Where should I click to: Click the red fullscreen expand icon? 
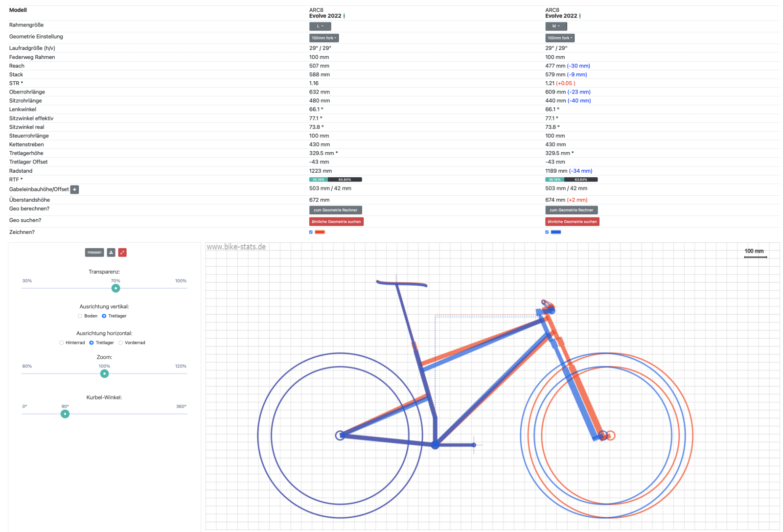(x=122, y=253)
